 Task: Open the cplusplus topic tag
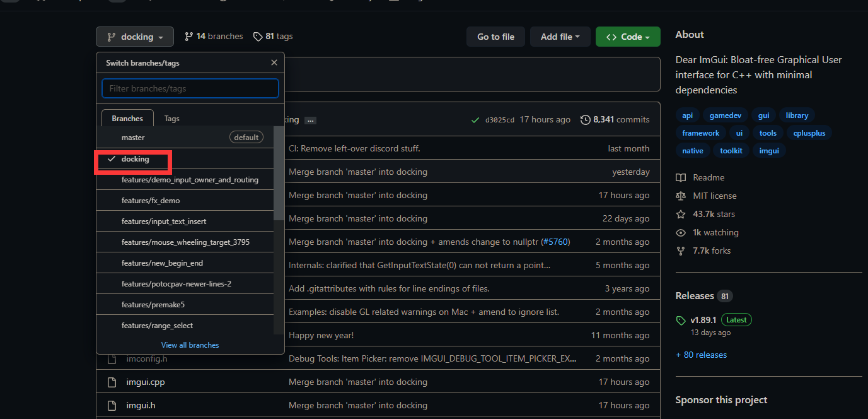(x=809, y=133)
